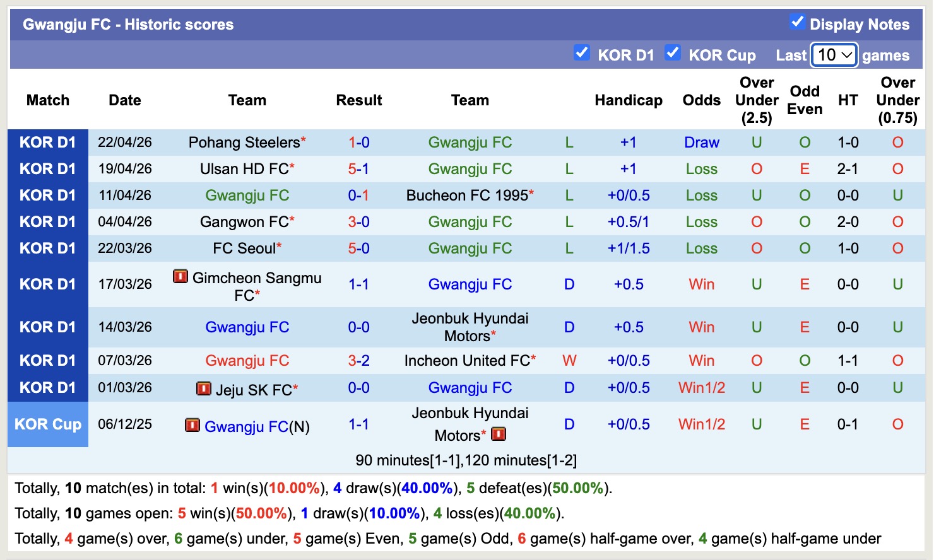This screenshot has width=934, height=560.
Task: Click the red card icon before Gwangju FC(N)
Action: 193,426
